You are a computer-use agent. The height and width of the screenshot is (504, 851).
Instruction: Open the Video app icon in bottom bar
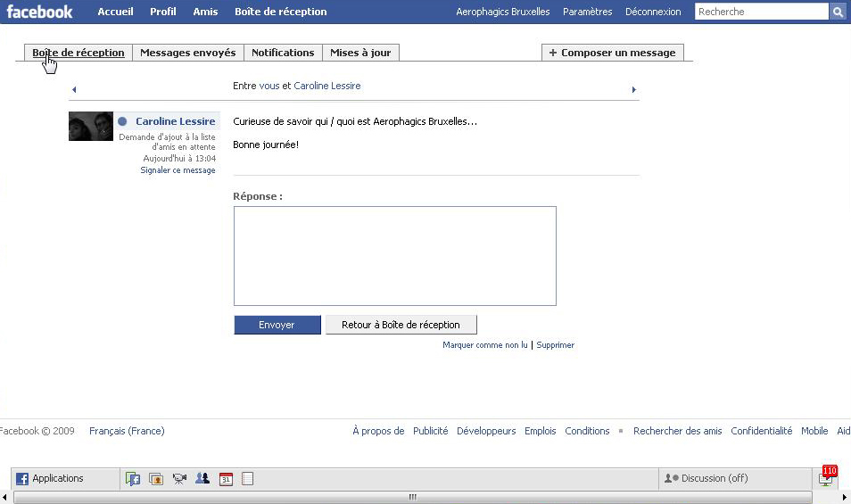pyautogui.click(x=179, y=479)
